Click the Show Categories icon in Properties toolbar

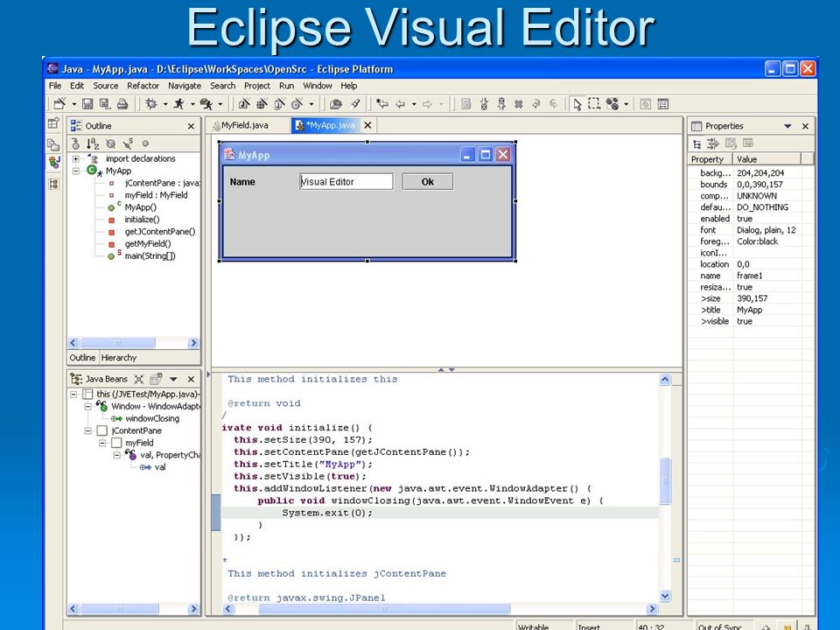[x=696, y=143]
